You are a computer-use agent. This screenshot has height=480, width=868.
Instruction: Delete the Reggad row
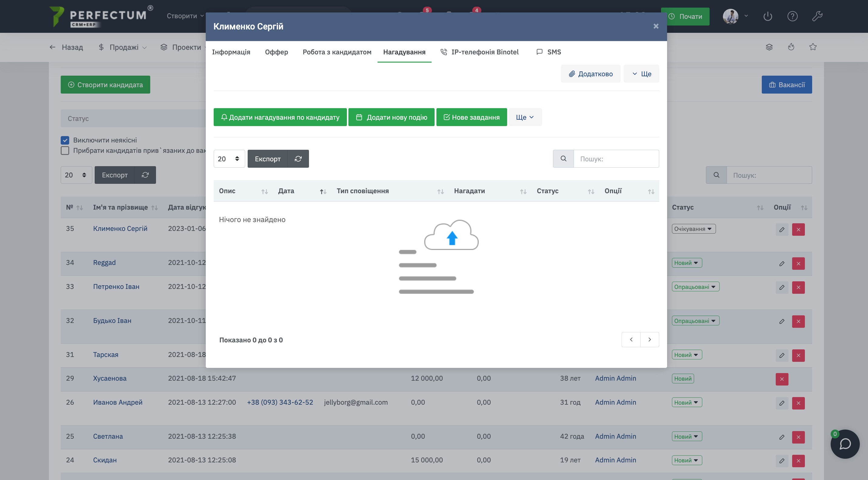pyautogui.click(x=798, y=264)
